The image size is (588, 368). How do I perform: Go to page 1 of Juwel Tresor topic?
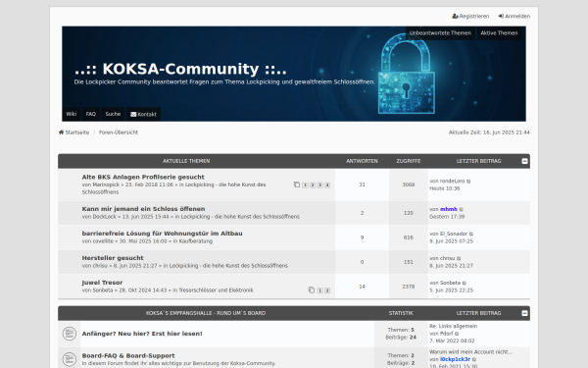[319, 290]
